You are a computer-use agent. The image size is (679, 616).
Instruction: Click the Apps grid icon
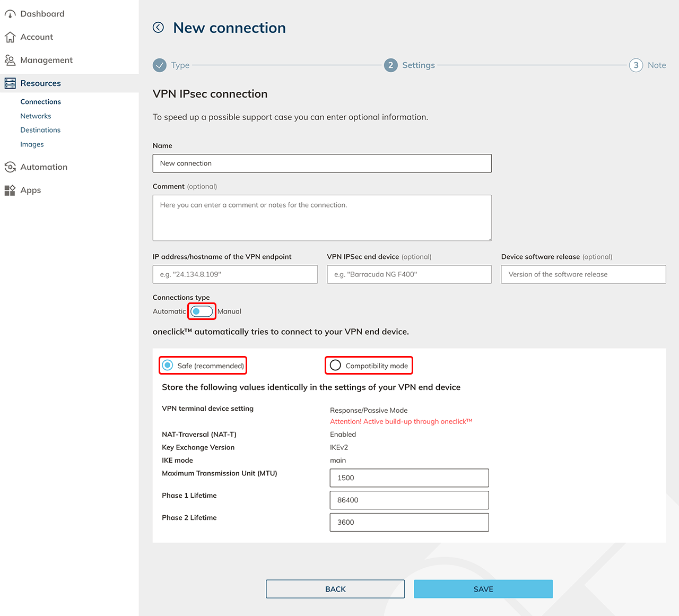(x=10, y=190)
